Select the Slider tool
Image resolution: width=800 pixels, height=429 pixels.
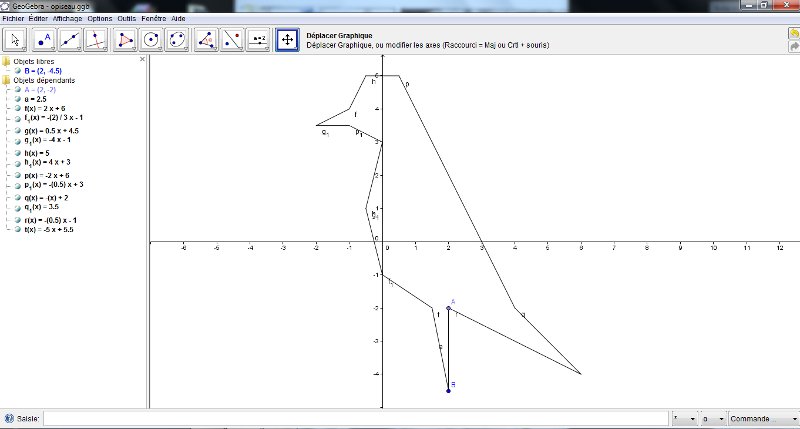[x=259, y=39]
